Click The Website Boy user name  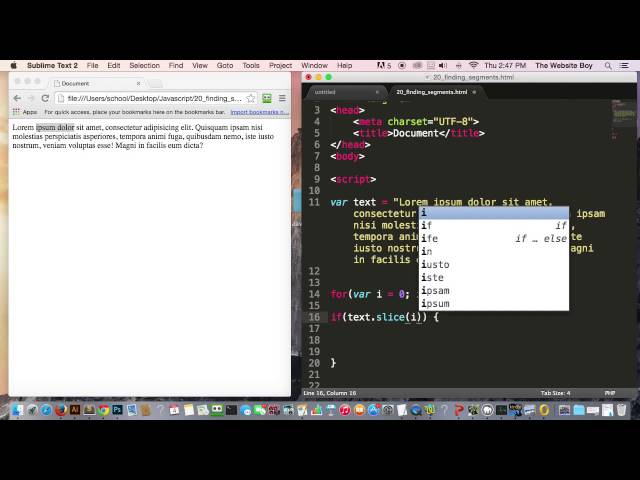pyautogui.click(x=564, y=65)
